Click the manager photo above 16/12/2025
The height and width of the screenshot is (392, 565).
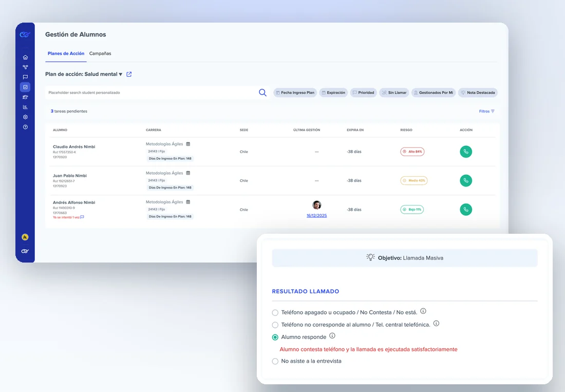coord(317,205)
